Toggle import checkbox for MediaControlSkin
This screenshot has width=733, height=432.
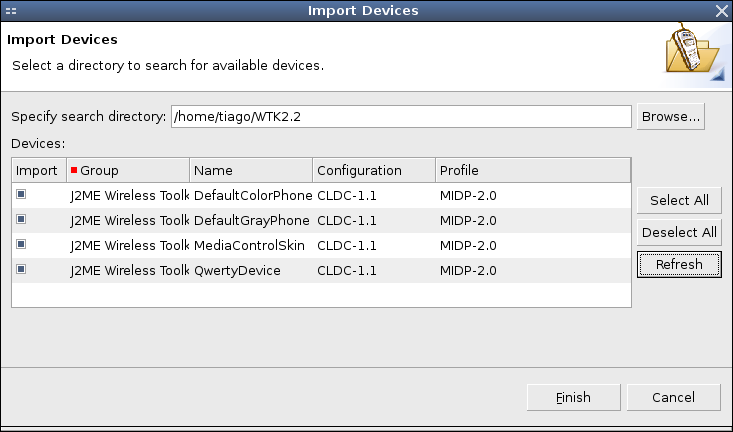21,244
